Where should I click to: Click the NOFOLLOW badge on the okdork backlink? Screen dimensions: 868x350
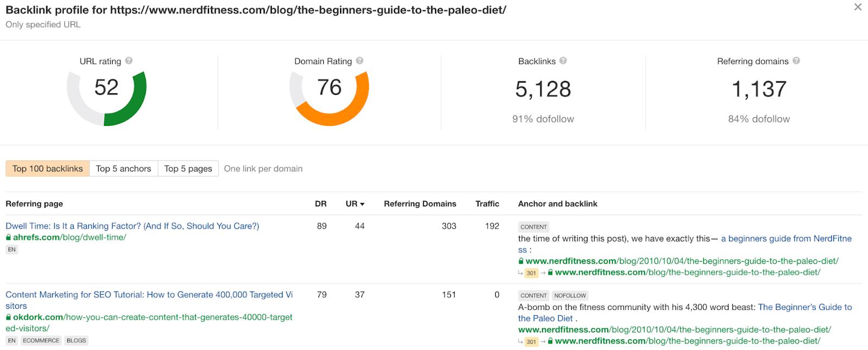coord(570,295)
